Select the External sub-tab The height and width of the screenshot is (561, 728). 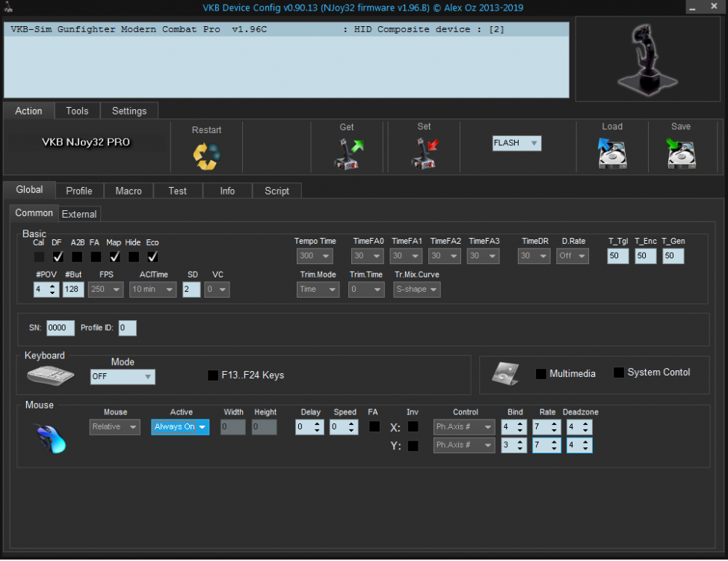79,214
